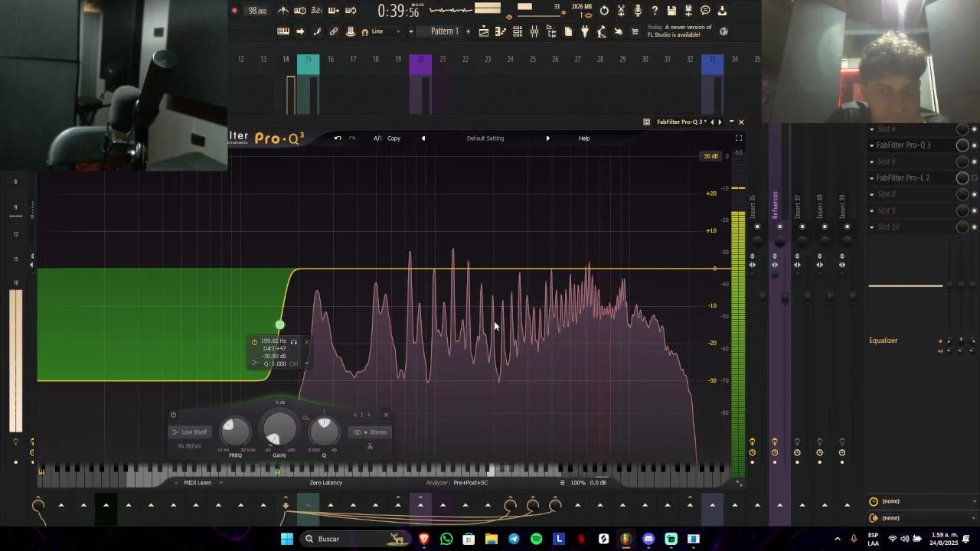Click the Q knob
The image size is (980, 551).
324,432
